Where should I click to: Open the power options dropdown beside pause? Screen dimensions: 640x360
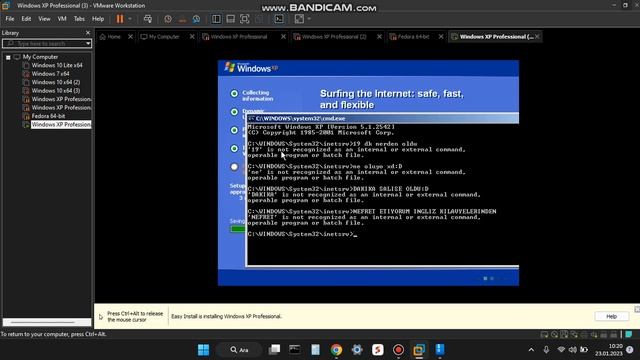click(x=130, y=19)
